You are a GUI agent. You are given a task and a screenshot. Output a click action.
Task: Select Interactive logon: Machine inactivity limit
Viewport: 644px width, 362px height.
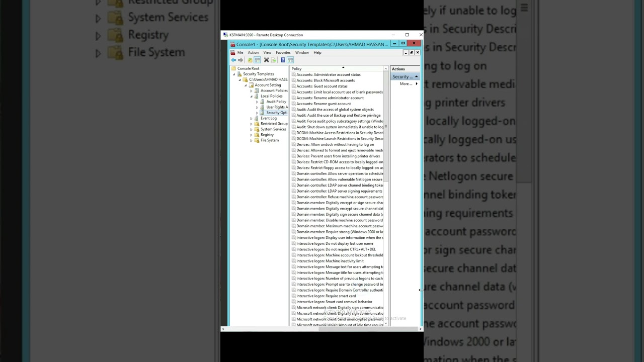(330, 261)
